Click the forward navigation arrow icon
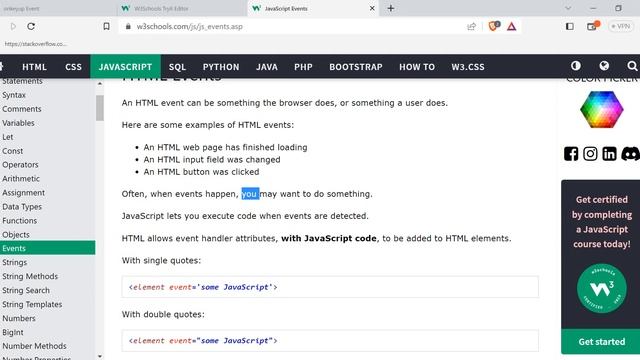The image size is (640, 360). pos(13,27)
